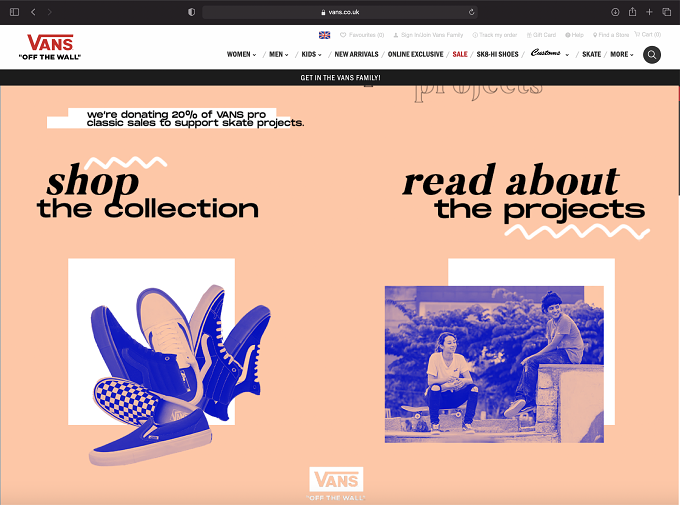Open the SALE menu item
This screenshot has width=680, height=505.
tap(460, 54)
